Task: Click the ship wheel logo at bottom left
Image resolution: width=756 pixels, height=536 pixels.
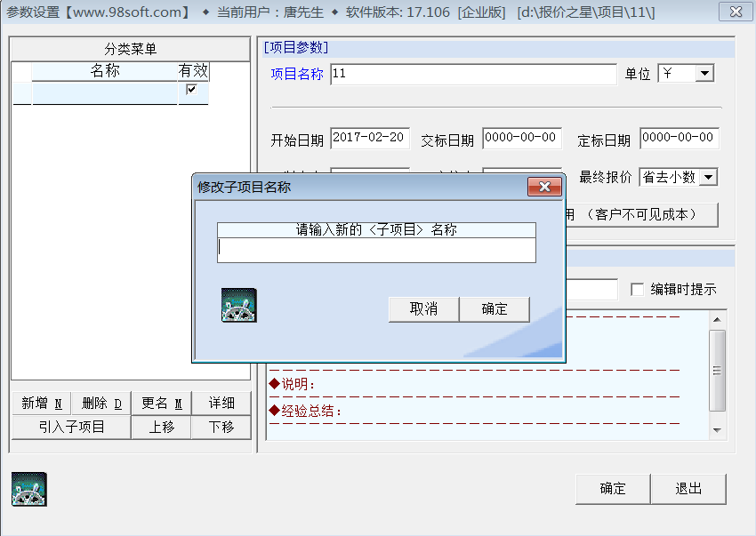Action: click(x=29, y=489)
